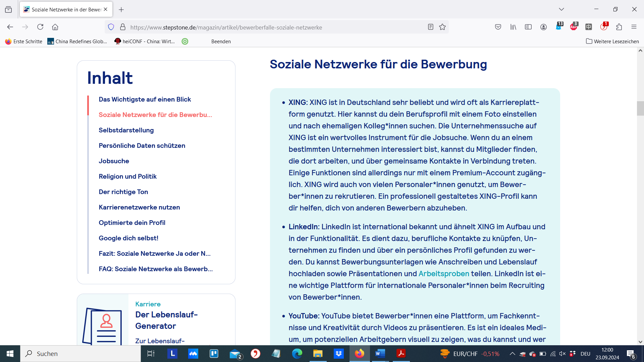Toggle Reader View for this article
The image size is (644, 362).
coord(431,27)
